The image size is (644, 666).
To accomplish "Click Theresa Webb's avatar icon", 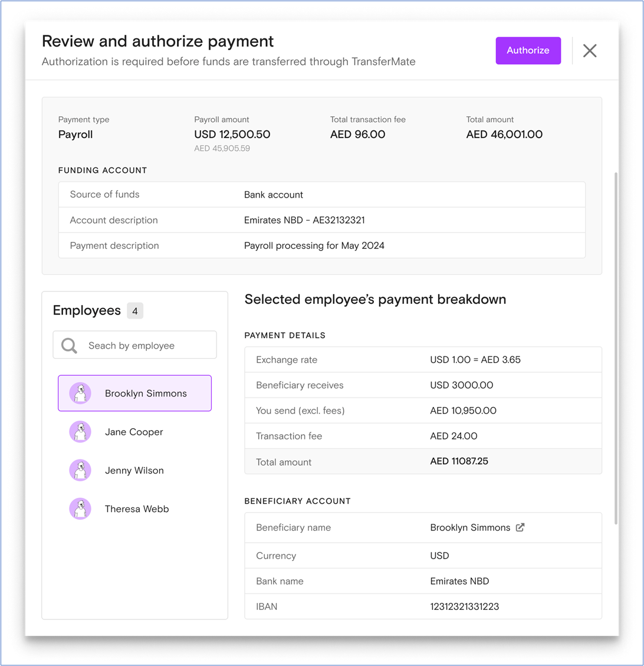I will click(x=80, y=508).
